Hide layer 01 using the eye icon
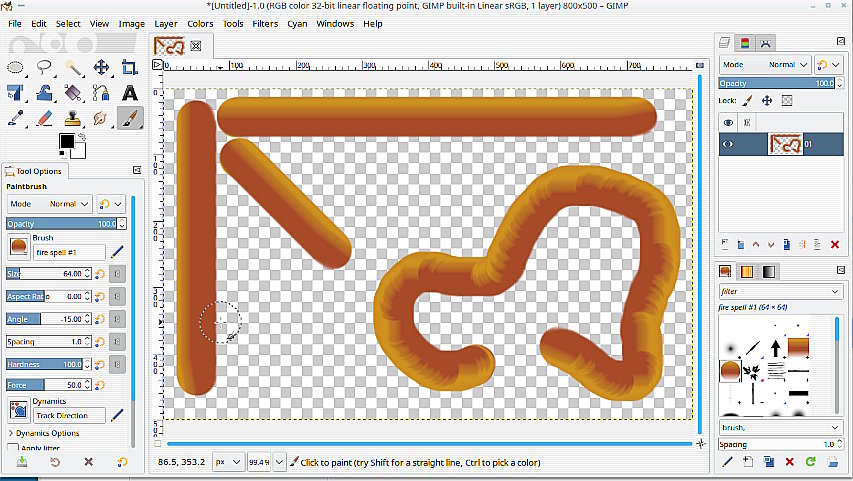 (728, 145)
